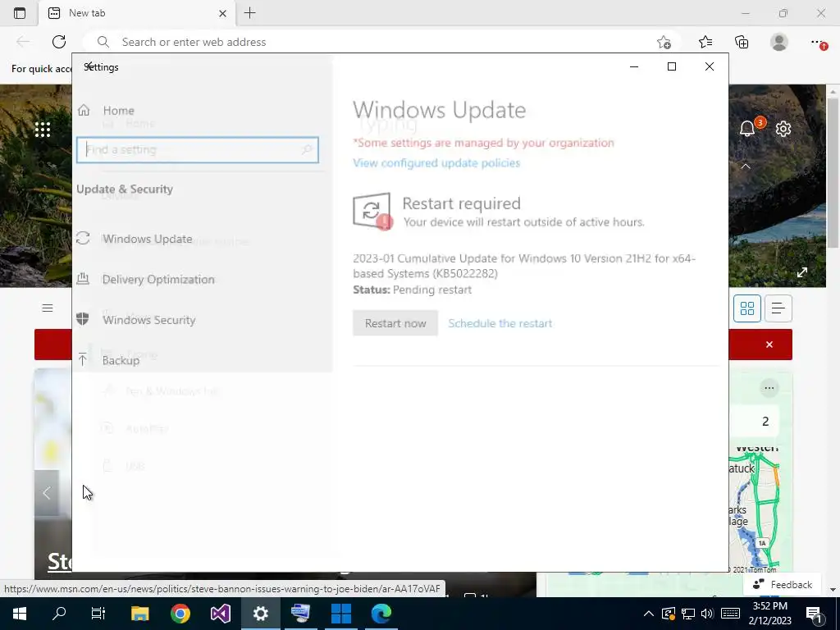Select Windows Update in sidebar
The height and width of the screenshot is (630, 840).
(148, 239)
